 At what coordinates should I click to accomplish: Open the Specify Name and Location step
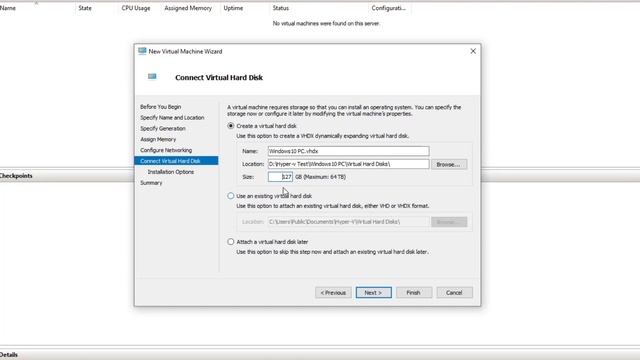(x=172, y=118)
